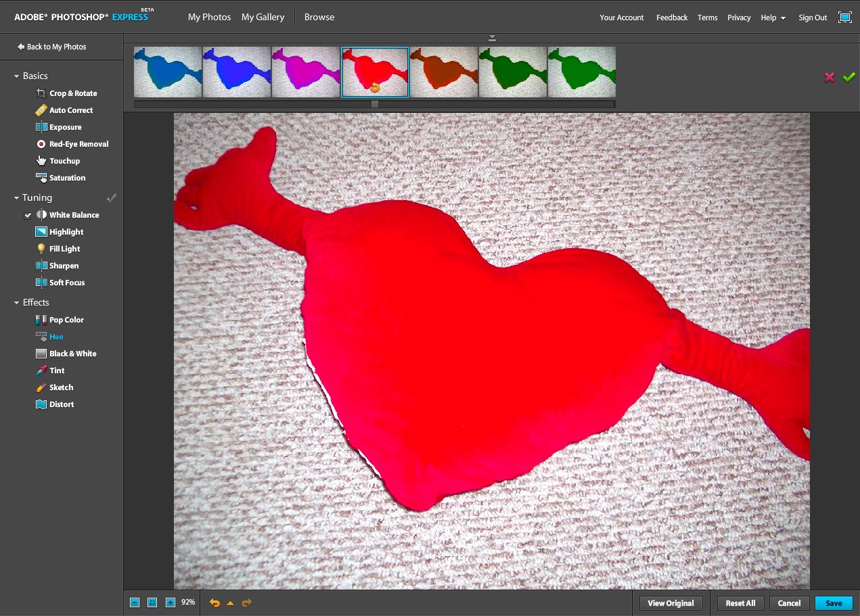
Task: Collapse the Effects section
Action: click(16, 303)
